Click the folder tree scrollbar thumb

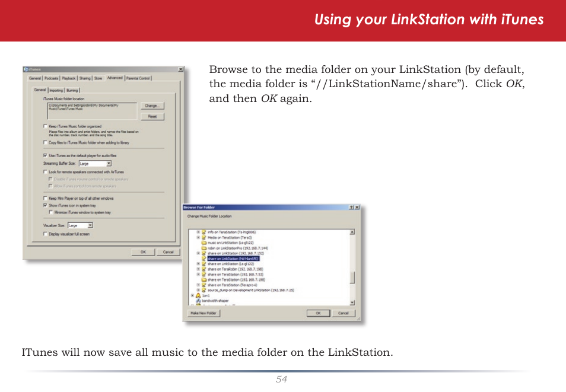352,277
